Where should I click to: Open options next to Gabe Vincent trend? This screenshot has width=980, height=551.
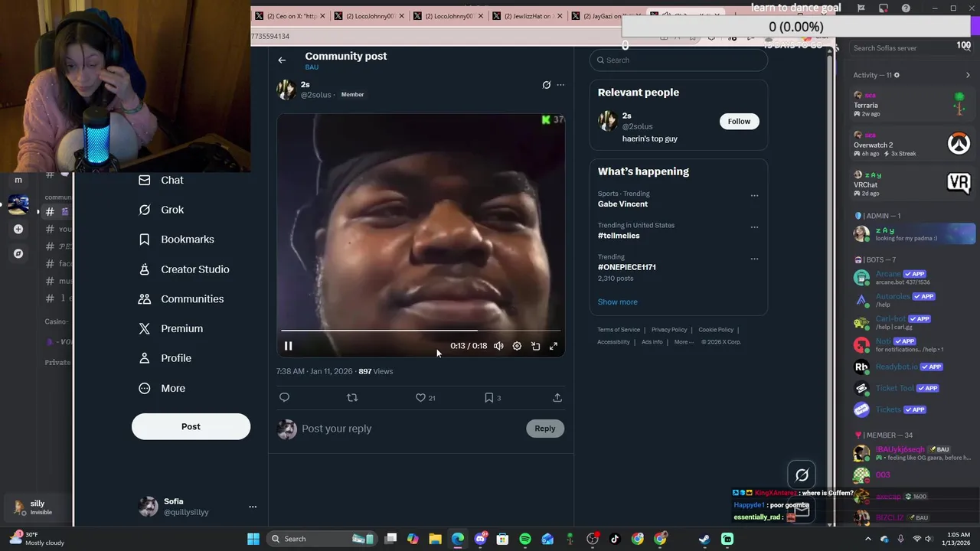point(754,195)
